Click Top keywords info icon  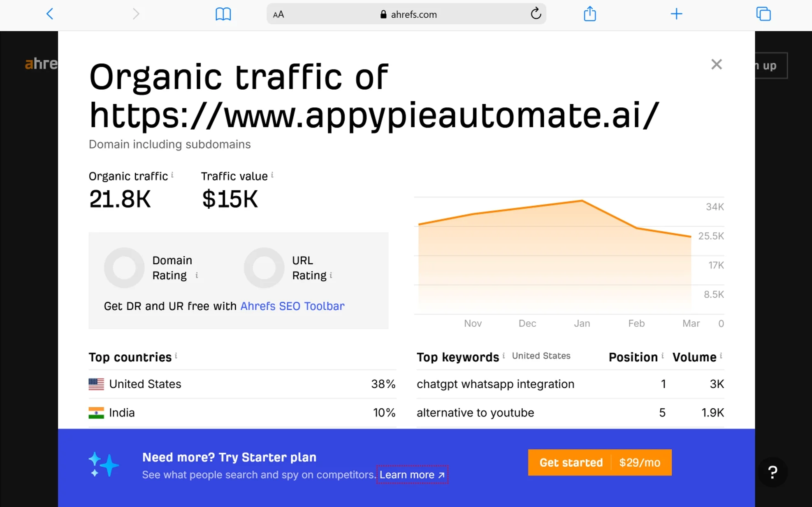point(504,356)
